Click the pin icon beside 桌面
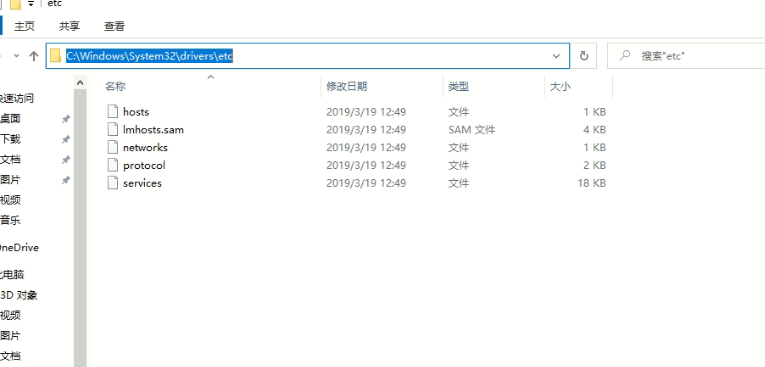Screen dimensions: 765x367 click(x=66, y=119)
